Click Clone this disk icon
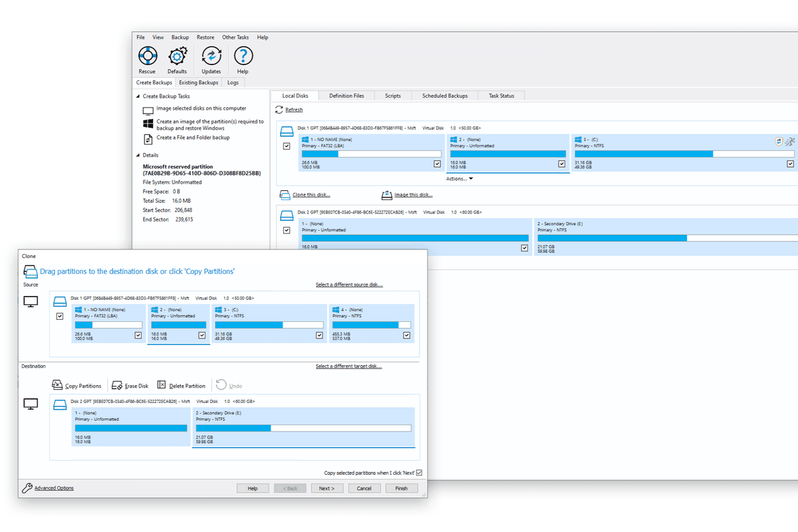Image resolution: width=798 pixels, height=532 pixels. coord(285,195)
